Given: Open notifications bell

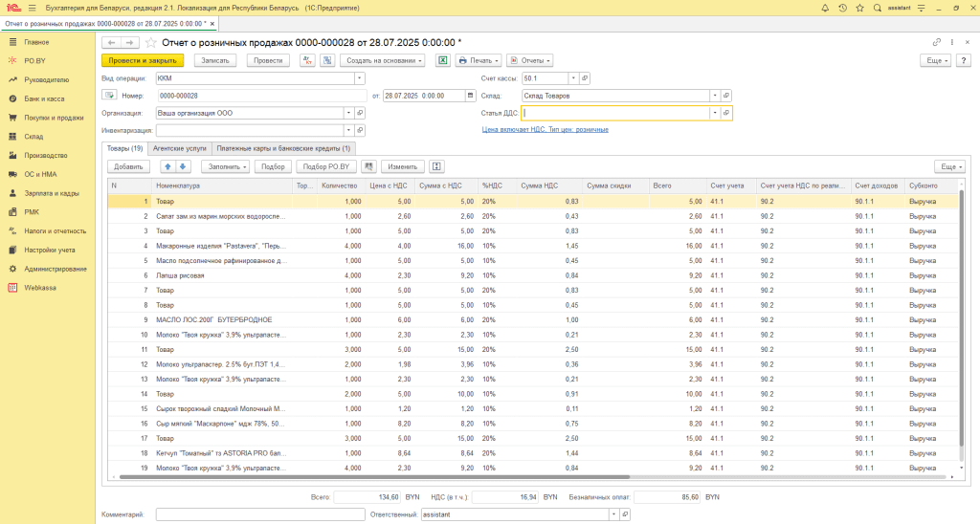Looking at the screenshot, I should pos(825,8).
